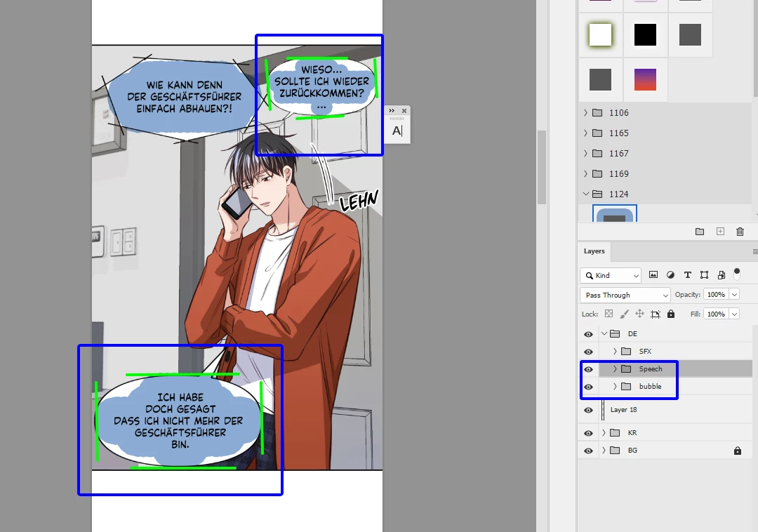Select the bubble group layer name

pyautogui.click(x=650, y=386)
